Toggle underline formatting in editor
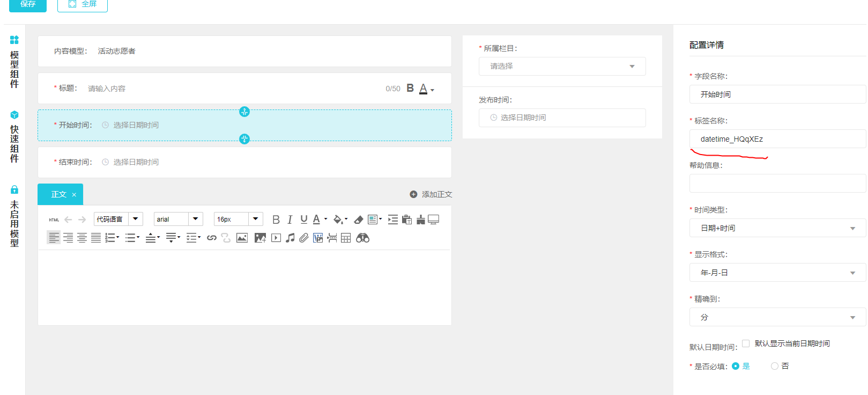The image size is (868, 395). [304, 220]
